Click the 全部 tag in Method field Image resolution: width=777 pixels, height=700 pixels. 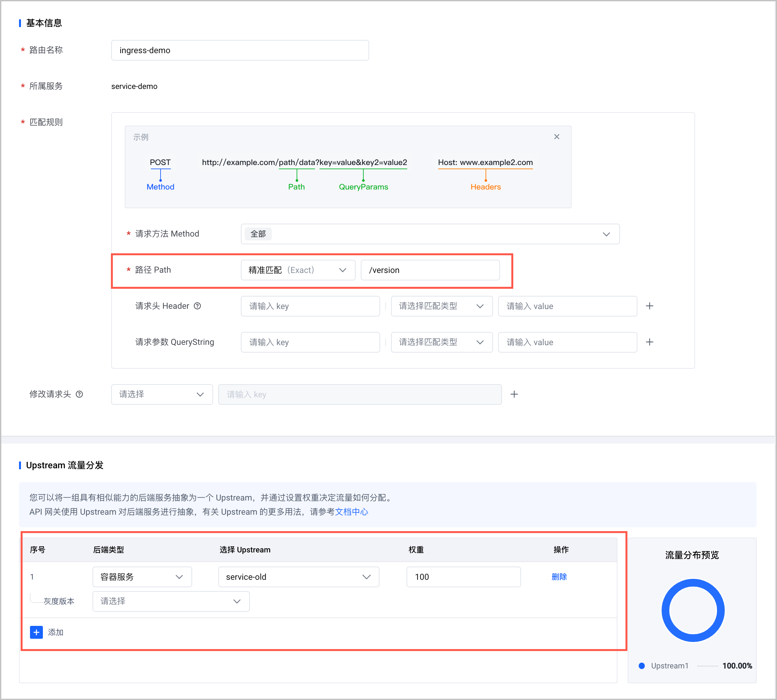tap(258, 234)
